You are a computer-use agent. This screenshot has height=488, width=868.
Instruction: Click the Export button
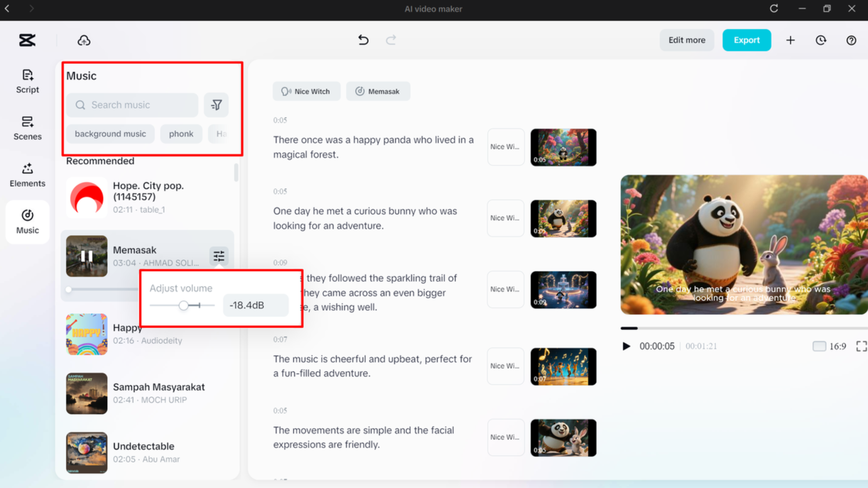coord(746,40)
